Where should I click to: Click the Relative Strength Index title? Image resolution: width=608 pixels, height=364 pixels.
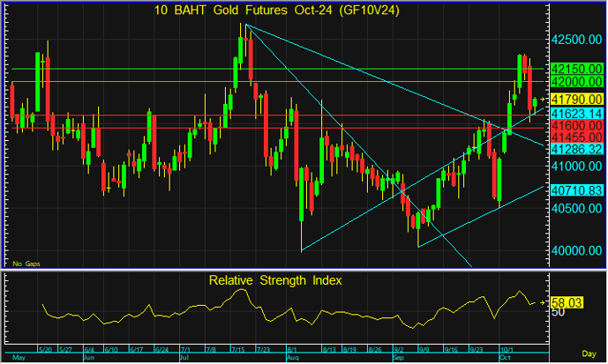pyautogui.click(x=275, y=280)
